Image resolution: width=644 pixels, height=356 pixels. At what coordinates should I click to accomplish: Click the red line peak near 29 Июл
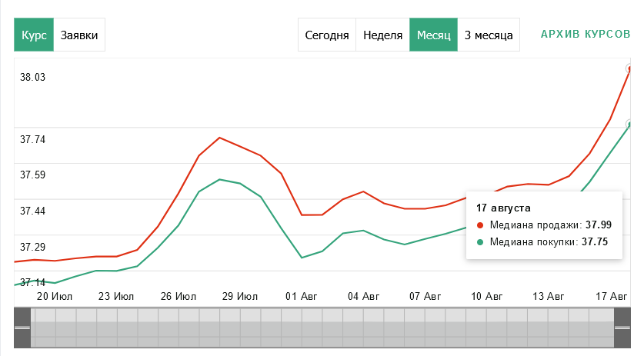pyautogui.click(x=220, y=138)
